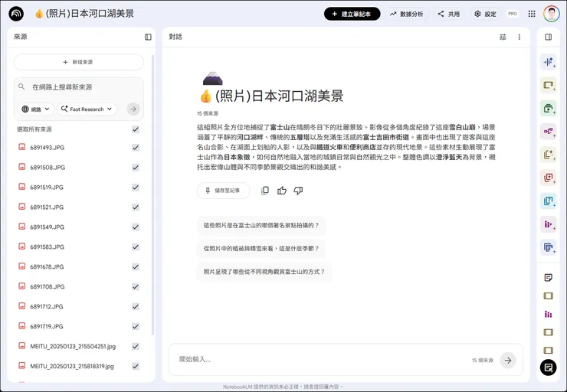Click the 來源 sources panel heading
The width and height of the screenshot is (567, 392).
pos(20,37)
